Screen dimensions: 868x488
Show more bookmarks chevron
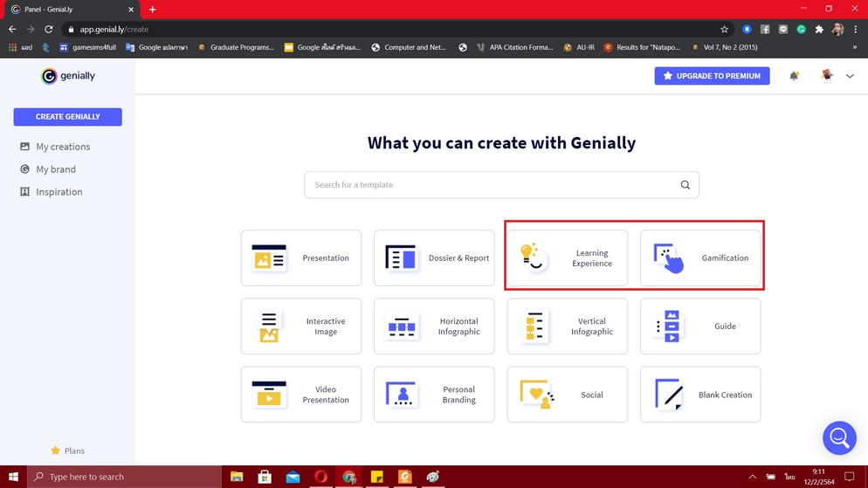click(855, 47)
